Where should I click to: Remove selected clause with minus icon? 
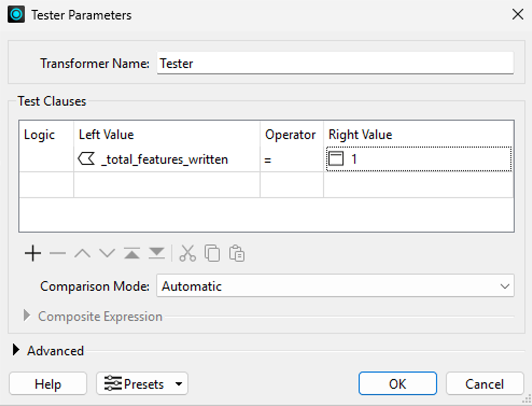pyautogui.click(x=57, y=254)
